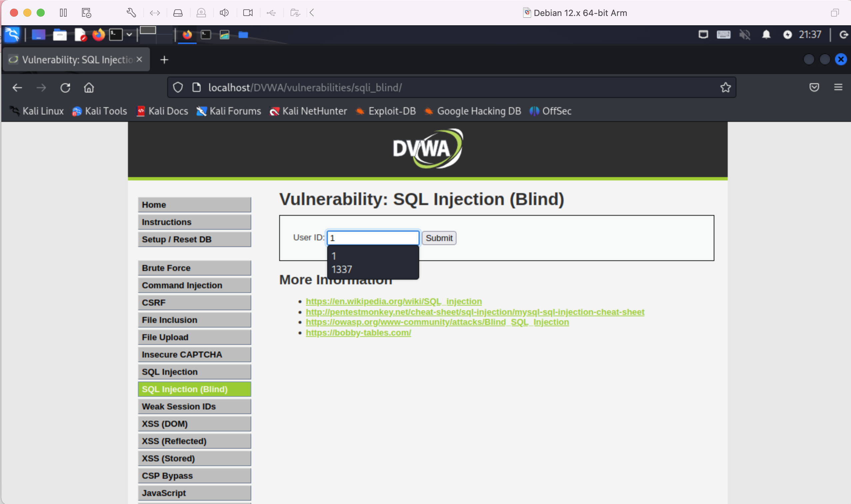Open Kali Linux bookmark
The image size is (851, 504).
point(36,111)
